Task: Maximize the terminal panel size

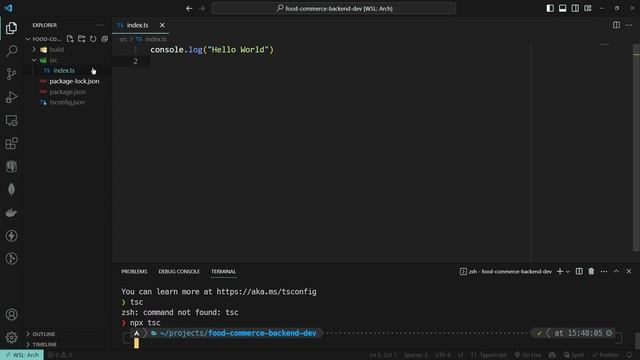Action: pyautogui.click(x=616, y=271)
